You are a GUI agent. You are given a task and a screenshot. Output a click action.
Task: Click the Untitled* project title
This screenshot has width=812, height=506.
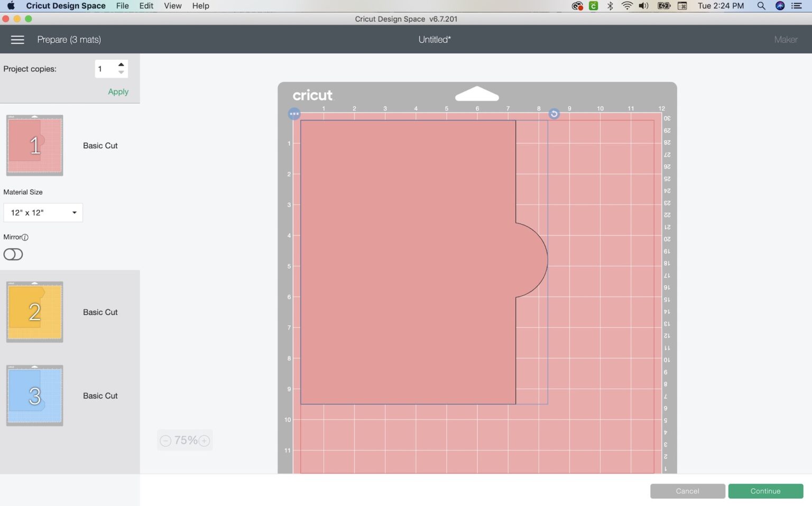click(x=435, y=40)
